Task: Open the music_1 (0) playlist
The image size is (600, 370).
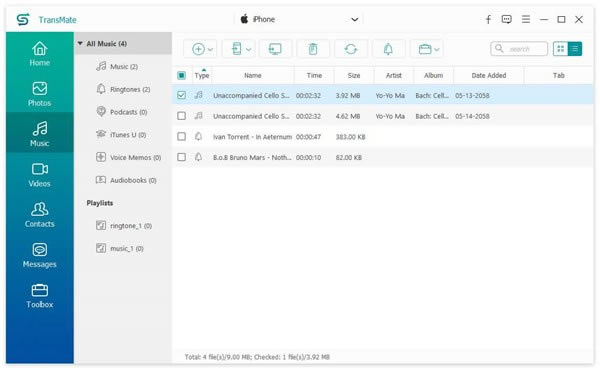Action: click(x=120, y=248)
